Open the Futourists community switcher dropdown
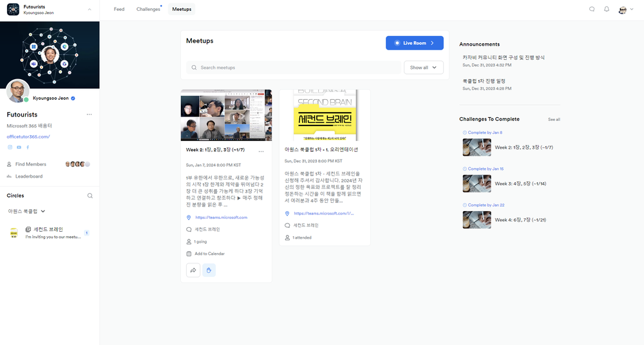The image size is (644, 345). (89, 9)
